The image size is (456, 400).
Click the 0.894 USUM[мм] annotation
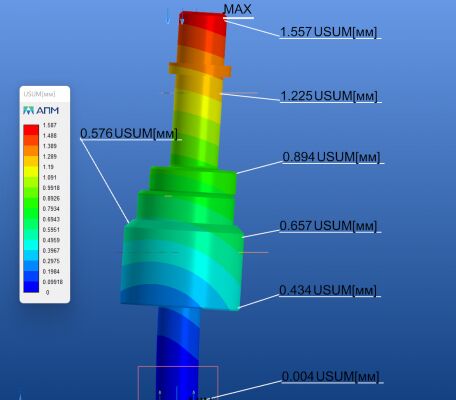click(x=331, y=157)
